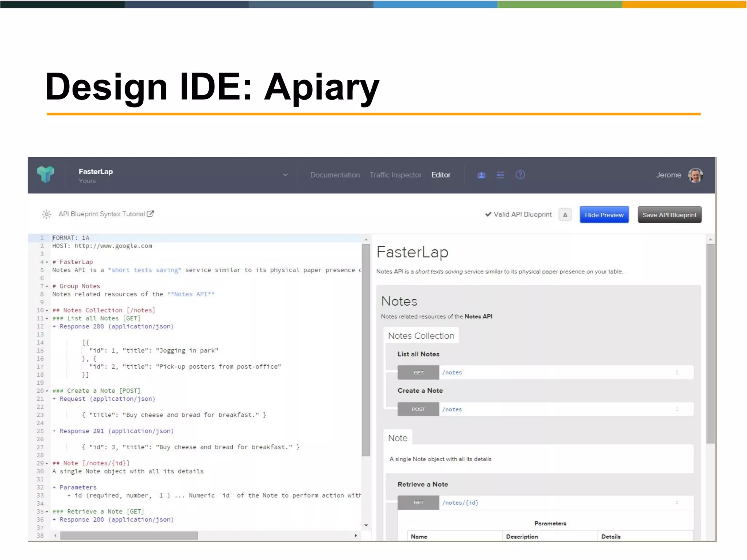Viewport: 747px width, 560px height.
Task: Switch to the Traffic Inspector tab
Action: (x=395, y=175)
